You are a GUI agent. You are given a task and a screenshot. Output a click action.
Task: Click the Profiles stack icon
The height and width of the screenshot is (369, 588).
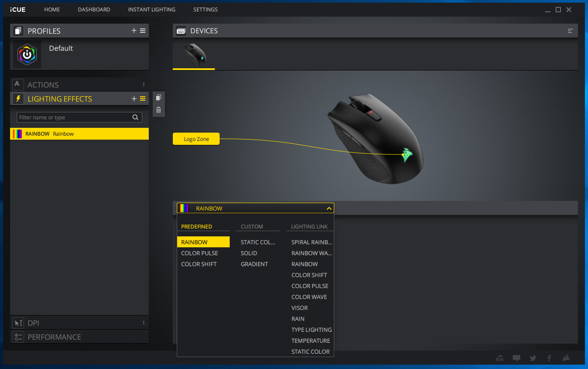[18, 31]
